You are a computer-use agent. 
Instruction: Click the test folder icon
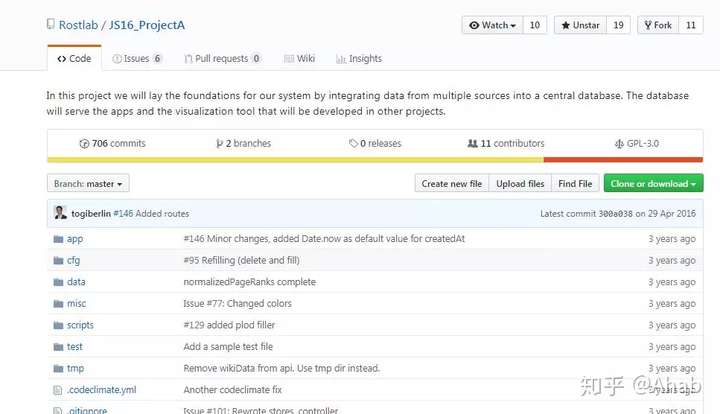pyautogui.click(x=58, y=347)
